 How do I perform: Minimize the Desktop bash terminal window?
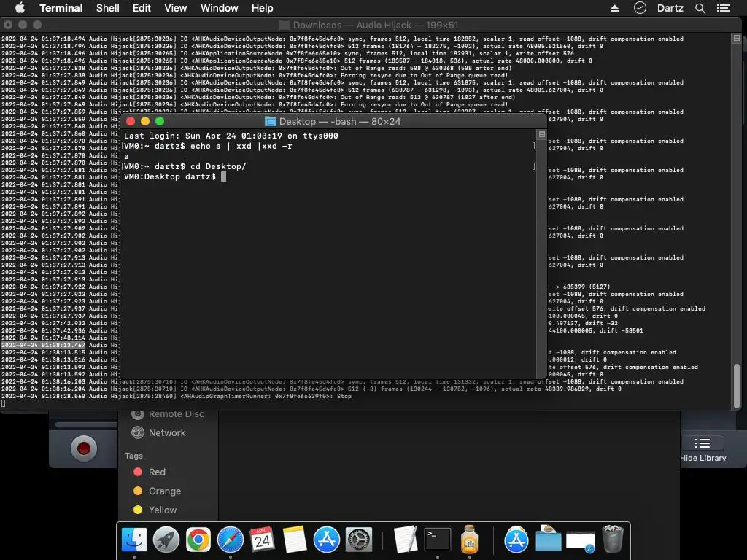point(145,122)
